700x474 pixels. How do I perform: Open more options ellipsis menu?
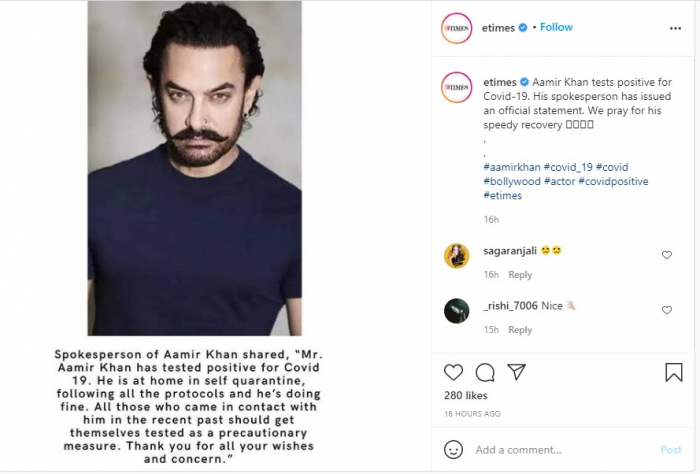click(x=674, y=28)
